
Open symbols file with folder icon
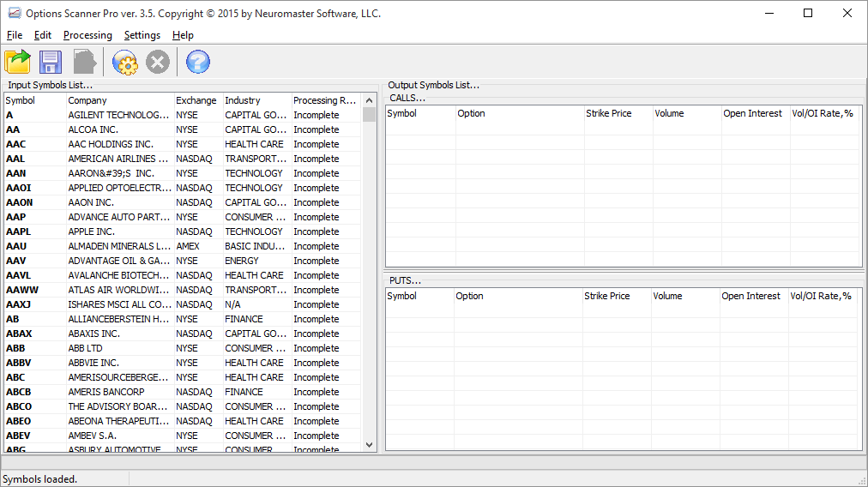18,62
